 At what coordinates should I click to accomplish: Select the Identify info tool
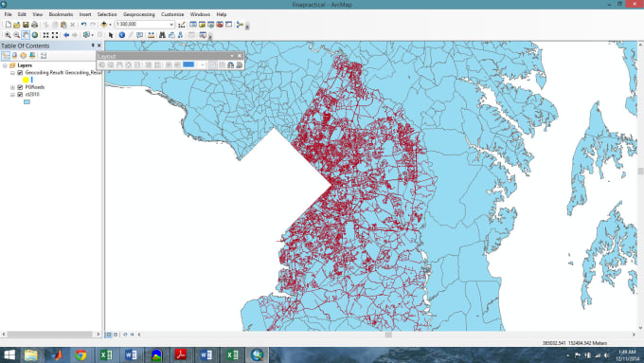(121, 35)
